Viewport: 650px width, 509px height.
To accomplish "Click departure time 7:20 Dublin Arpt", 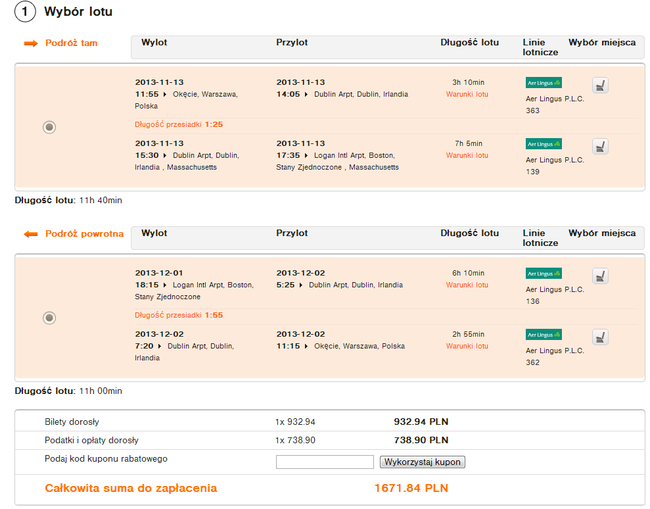I will pos(184,352).
